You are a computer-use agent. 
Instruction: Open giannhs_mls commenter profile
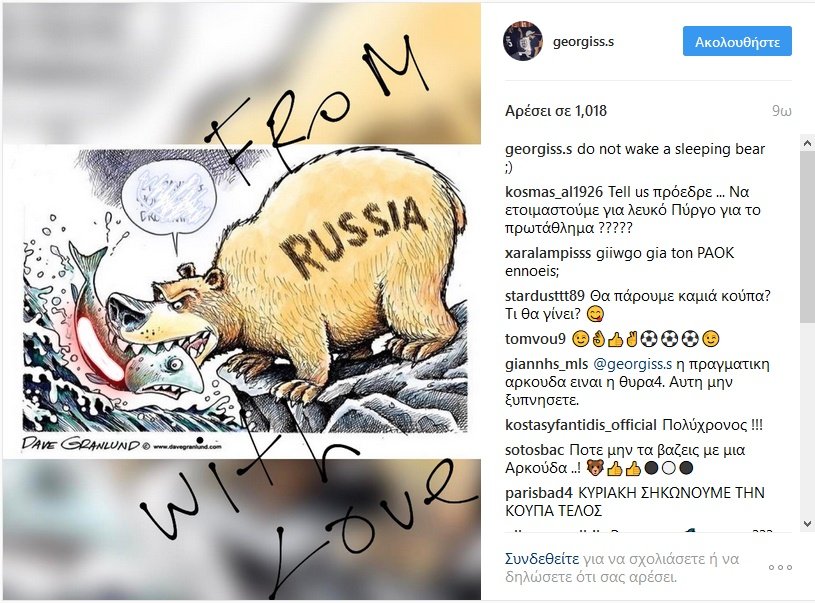(x=546, y=364)
